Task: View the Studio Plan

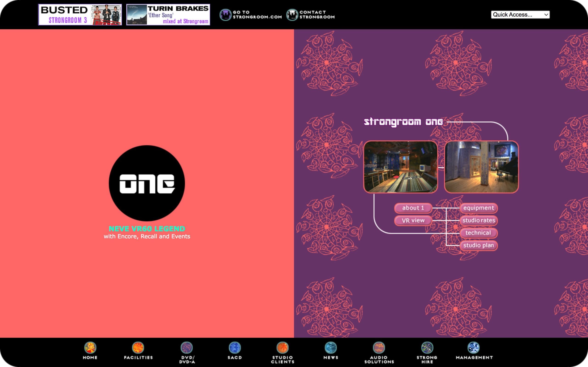Action: click(478, 245)
